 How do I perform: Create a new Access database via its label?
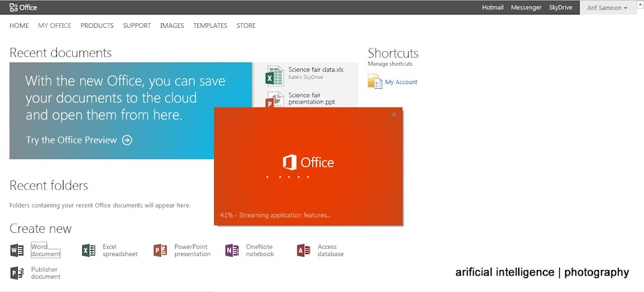(x=331, y=250)
